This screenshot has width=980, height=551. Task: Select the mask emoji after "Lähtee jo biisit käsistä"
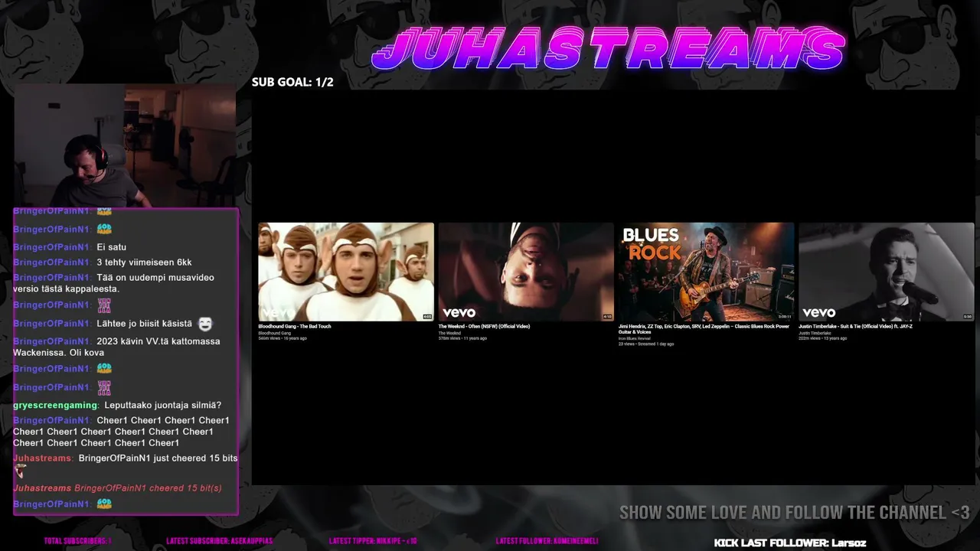[205, 324]
